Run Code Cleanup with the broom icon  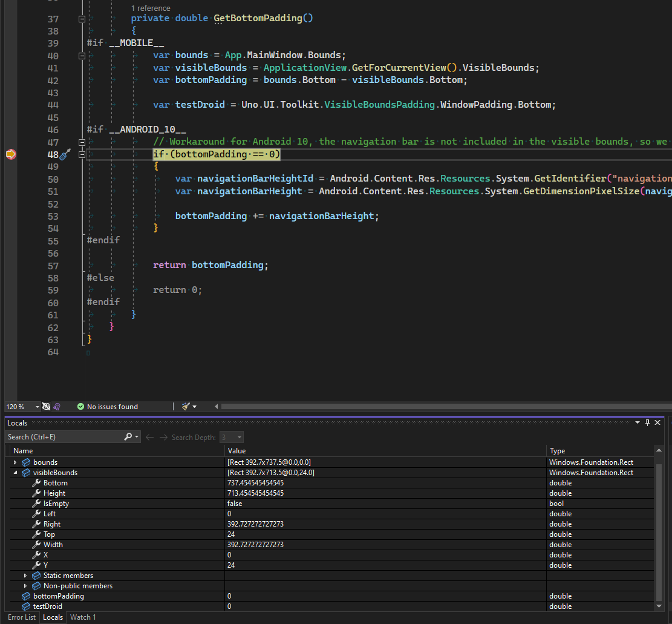point(184,406)
